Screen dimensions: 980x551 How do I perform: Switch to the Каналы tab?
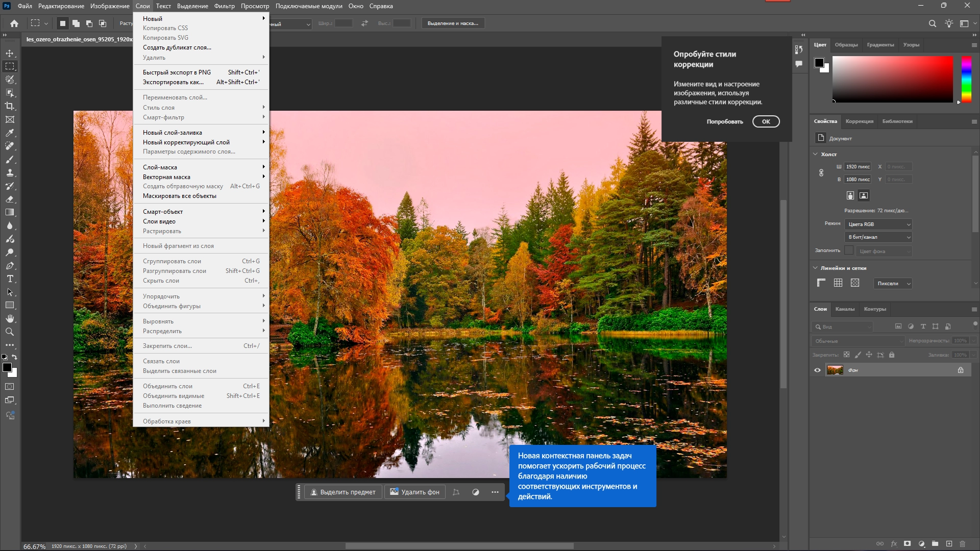(x=845, y=309)
